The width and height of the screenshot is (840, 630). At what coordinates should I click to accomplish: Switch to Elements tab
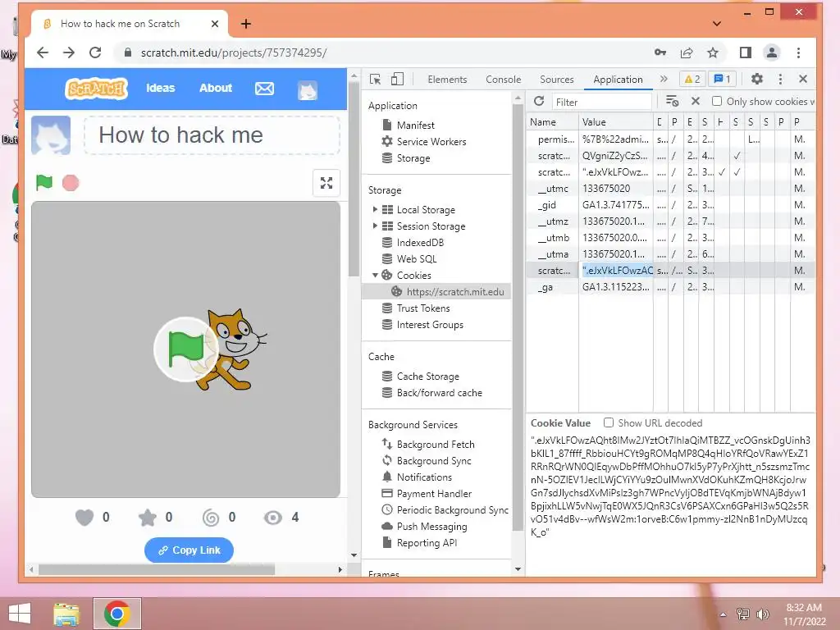[x=447, y=80]
